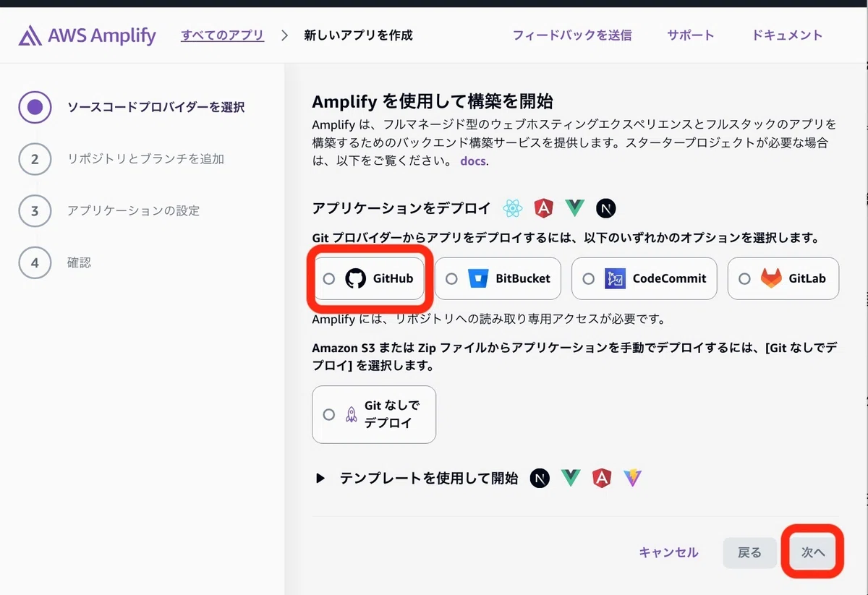This screenshot has width=868, height=595.
Task: Open サポート in the header
Action: [x=691, y=35]
